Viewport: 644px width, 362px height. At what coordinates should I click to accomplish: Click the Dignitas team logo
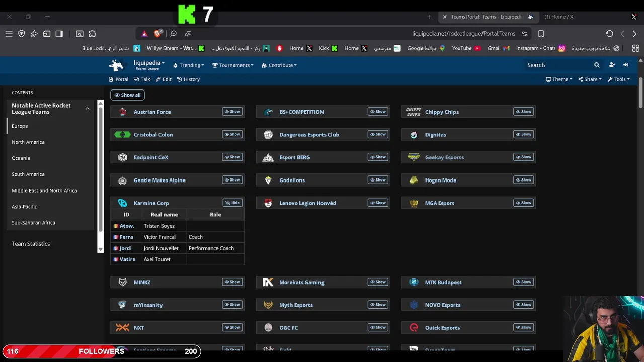[414, 135]
